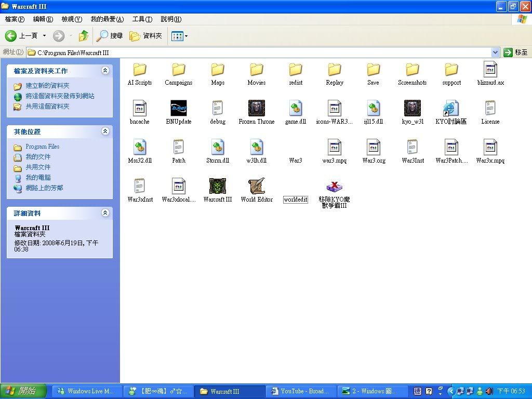Click the 建立新的資料夾 link

47,86
